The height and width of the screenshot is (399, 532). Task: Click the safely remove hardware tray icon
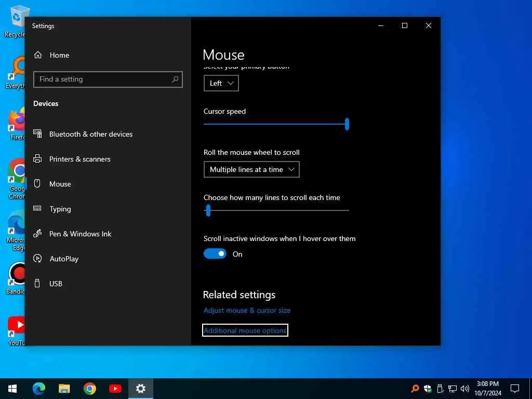pos(440,389)
